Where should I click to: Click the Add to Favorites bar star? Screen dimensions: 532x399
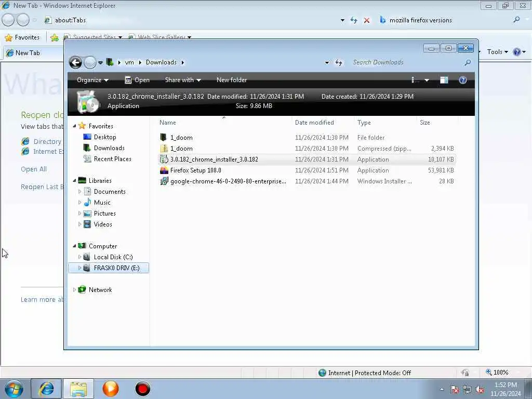click(54, 37)
